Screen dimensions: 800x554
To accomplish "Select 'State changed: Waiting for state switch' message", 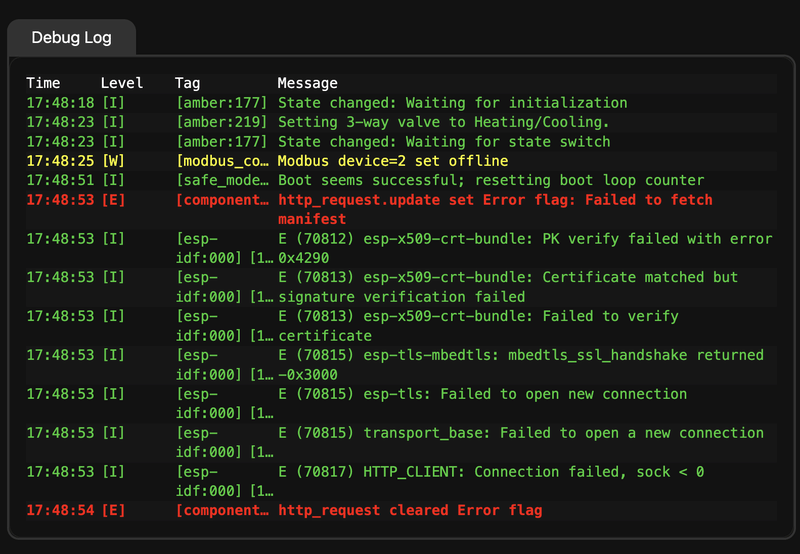I will (x=444, y=141).
